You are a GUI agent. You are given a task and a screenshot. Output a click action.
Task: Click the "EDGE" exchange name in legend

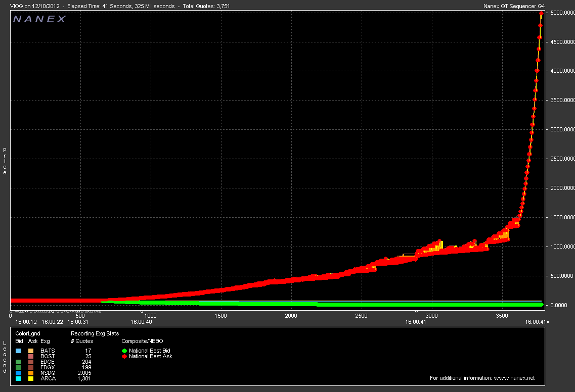pyautogui.click(x=48, y=362)
